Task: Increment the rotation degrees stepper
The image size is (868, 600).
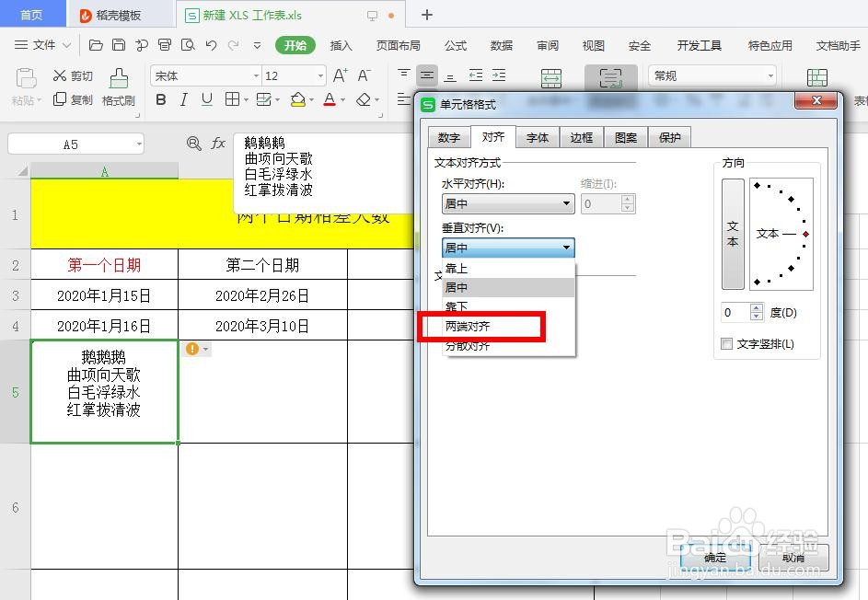Action: coord(757,307)
